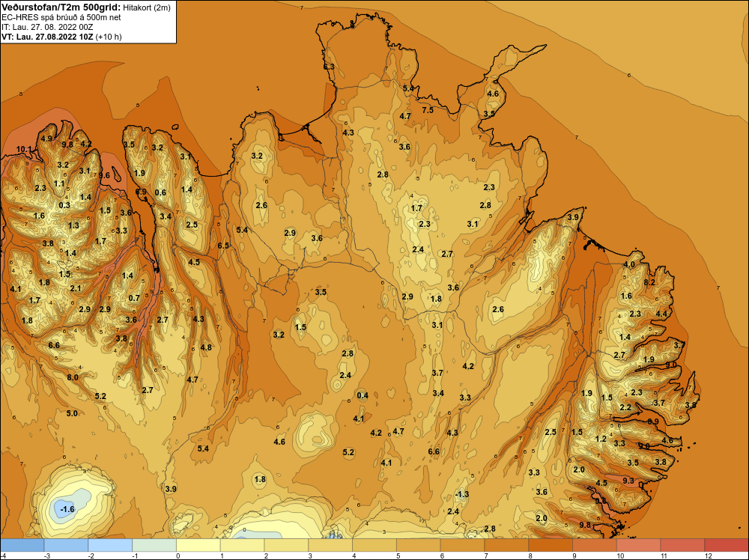749x560 pixels.
Task: Click the '9.3' temperature value
Action: coord(628,481)
